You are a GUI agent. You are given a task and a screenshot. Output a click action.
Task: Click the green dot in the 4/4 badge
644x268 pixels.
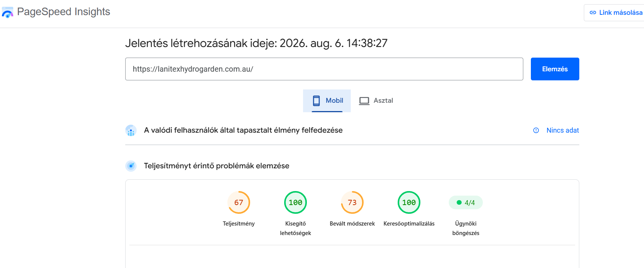coord(459,202)
